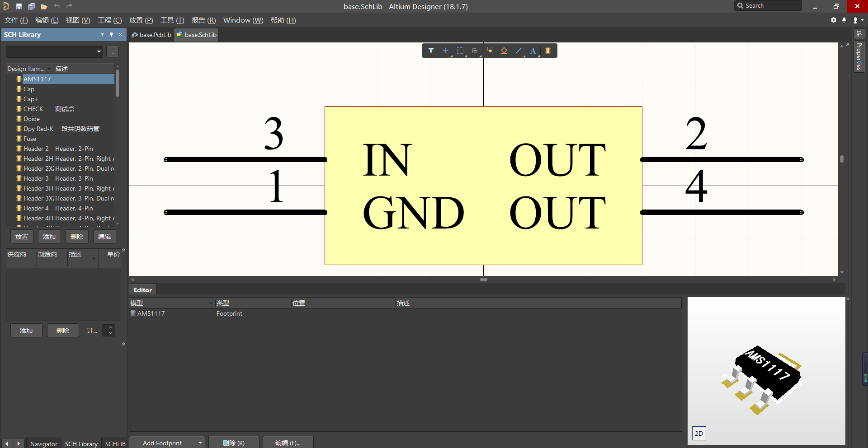Select the place IEEE symbol tool
Screen dimensions: 868x448
pos(504,51)
